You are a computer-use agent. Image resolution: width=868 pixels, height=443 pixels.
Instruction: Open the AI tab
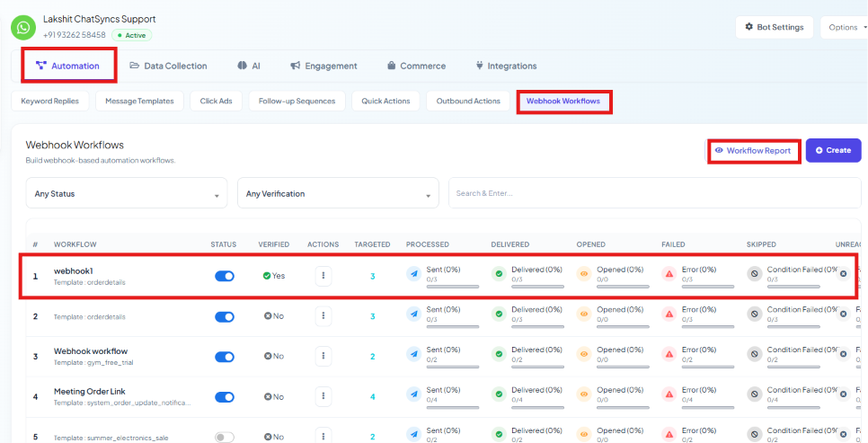249,66
